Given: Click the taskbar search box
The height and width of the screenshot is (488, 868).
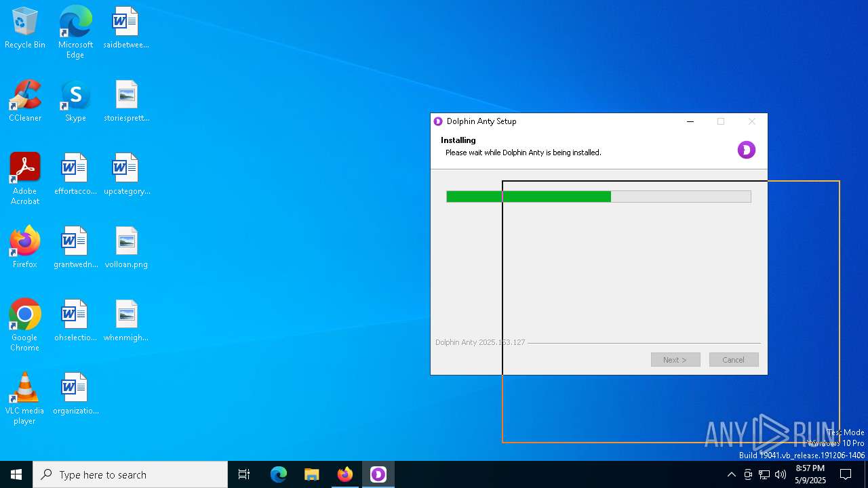Looking at the screenshot, I should pyautogui.click(x=130, y=474).
